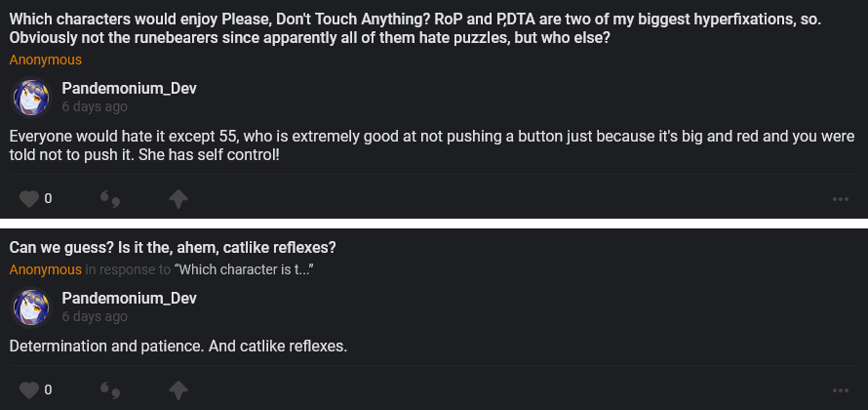868x410 pixels.
Task: Open first answer's '6 days ago' timestamp
Action: click(95, 107)
